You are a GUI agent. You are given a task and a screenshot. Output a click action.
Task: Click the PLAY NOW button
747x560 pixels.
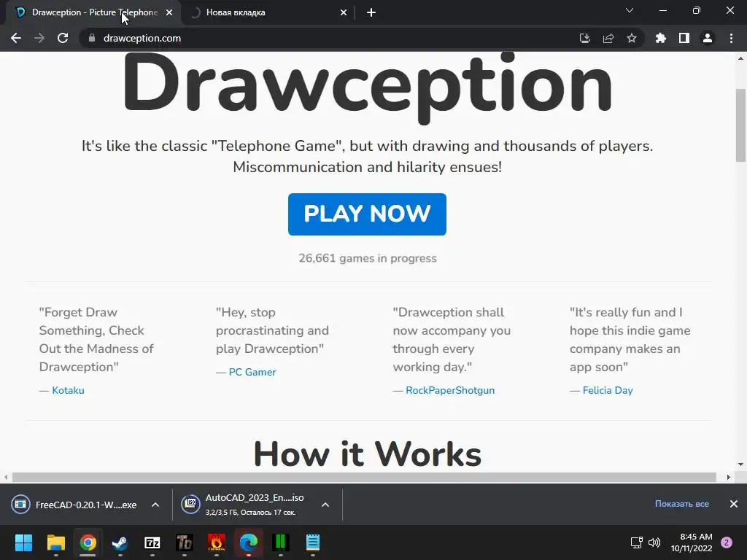click(368, 214)
